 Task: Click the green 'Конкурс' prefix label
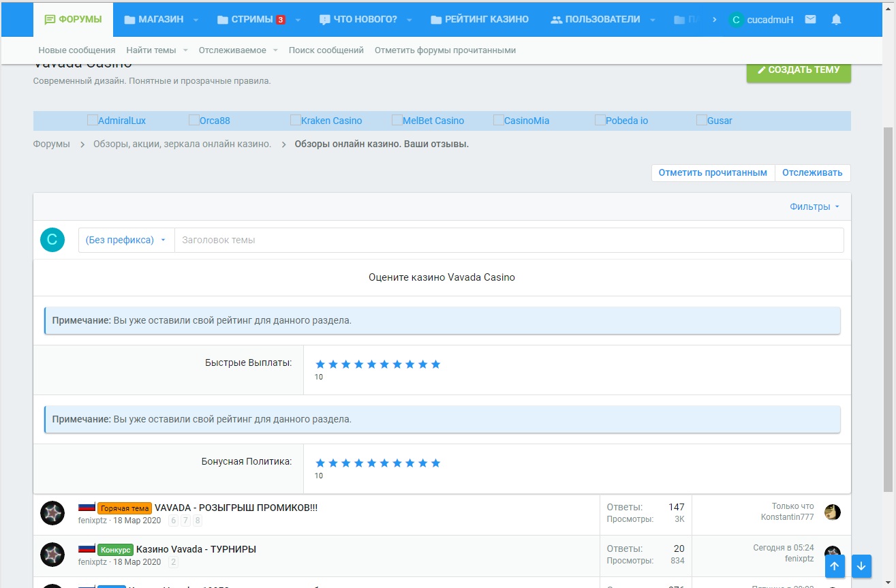115,550
